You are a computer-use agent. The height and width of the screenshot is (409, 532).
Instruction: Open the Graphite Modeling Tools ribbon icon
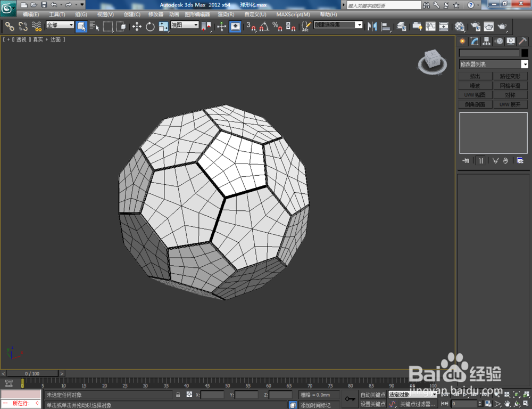417,26
